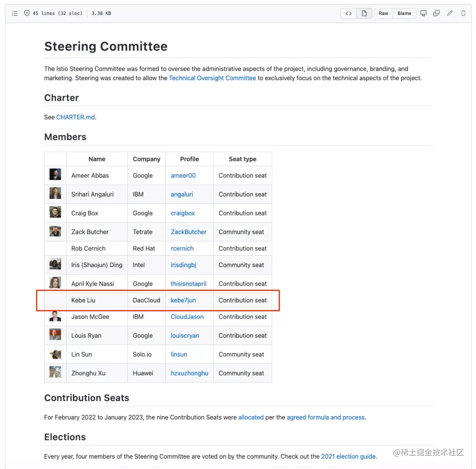Click the Members section heading

pos(65,137)
